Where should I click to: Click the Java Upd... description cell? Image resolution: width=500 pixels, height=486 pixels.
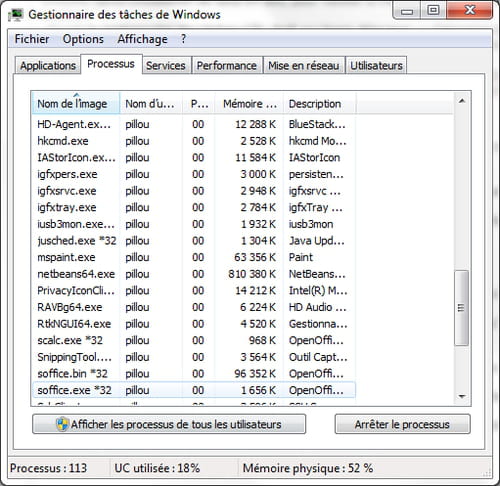pos(317,241)
